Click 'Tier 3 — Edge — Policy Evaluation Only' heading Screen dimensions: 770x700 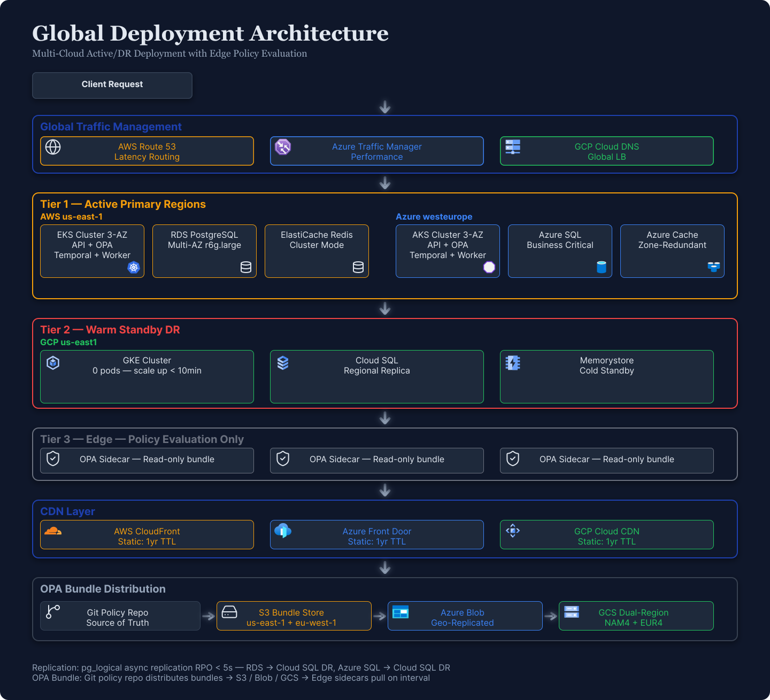click(x=142, y=439)
